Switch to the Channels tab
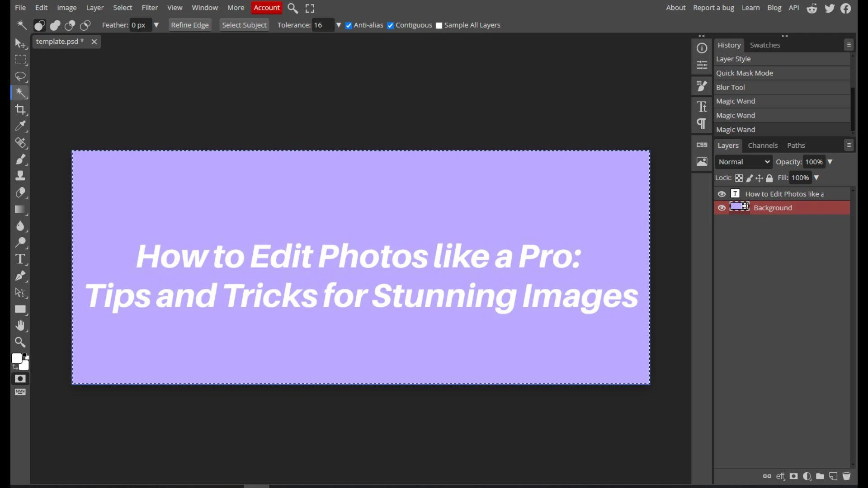Screen dimensions: 868x488 763,145
